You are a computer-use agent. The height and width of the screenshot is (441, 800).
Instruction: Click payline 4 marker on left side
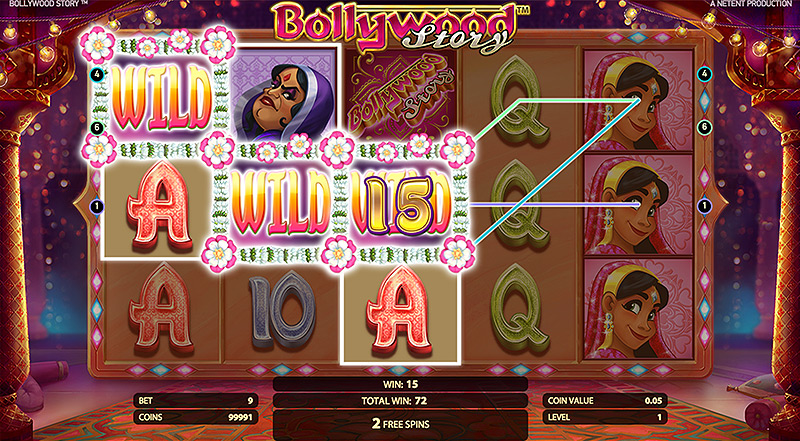click(96, 75)
